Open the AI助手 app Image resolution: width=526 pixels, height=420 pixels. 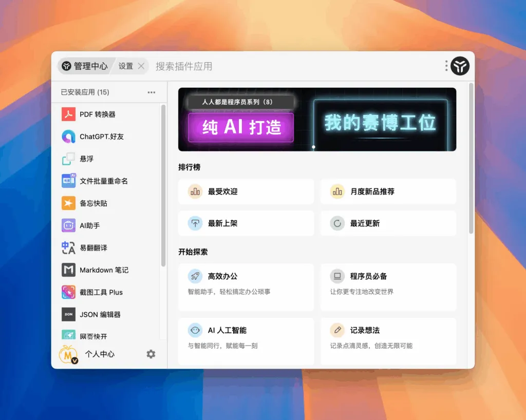click(90, 225)
